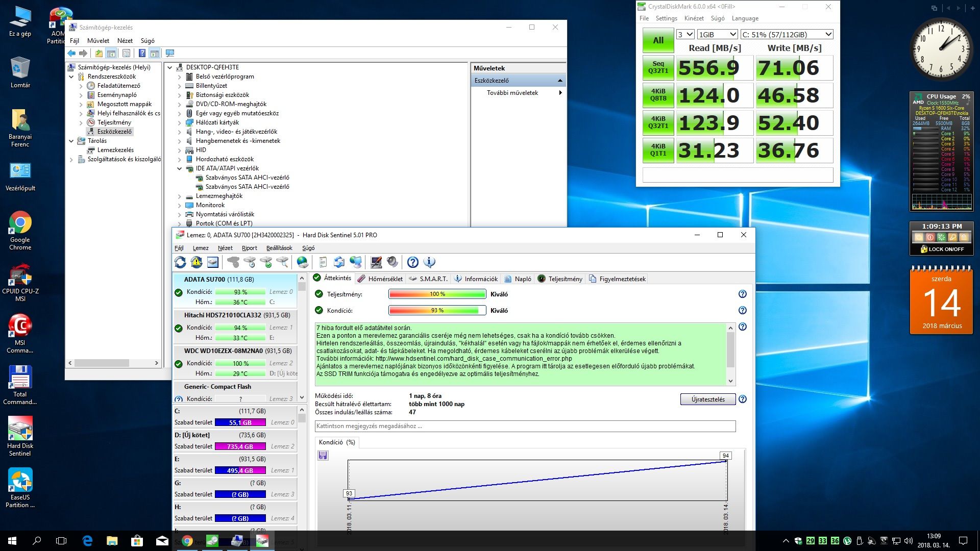
Task: Open the drive selector dropdown C: 51%
Action: pos(787,34)
